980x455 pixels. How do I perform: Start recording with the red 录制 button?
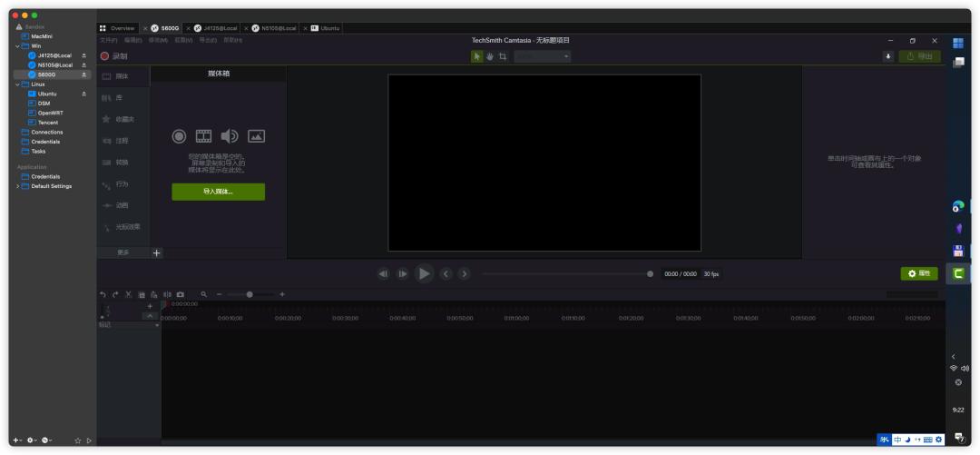pos(113,56)
